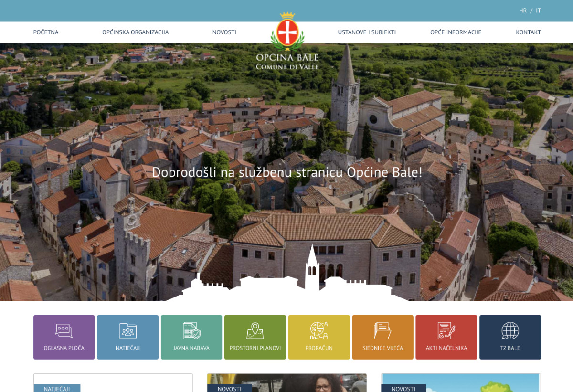The width and height of the screenshot is (573, 392).
Task: Open the TZ Bale dark blue tile
Action: (x=510, y=337)
